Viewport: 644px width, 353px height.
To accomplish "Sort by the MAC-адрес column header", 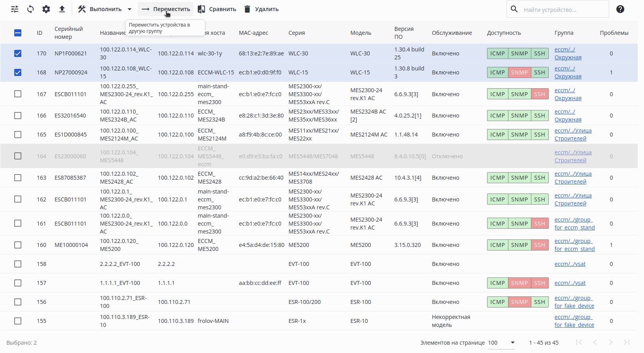I will (x=253, y=33).
